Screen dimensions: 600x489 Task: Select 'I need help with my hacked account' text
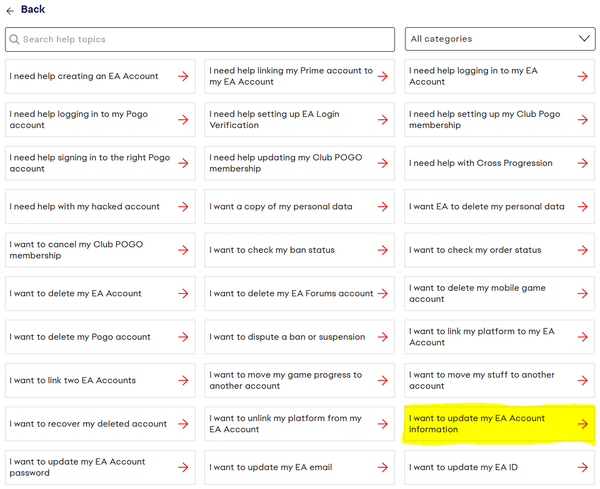85,207
